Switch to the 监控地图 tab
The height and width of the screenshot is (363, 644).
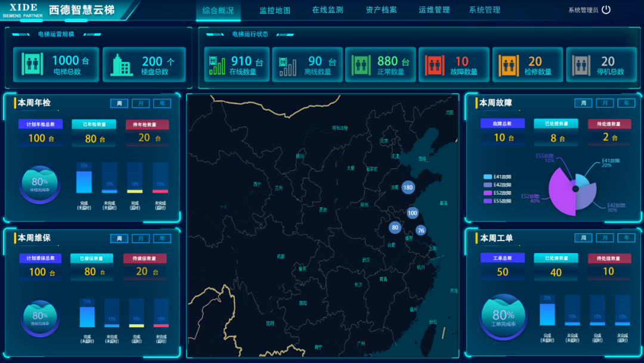tap(274, 9)
